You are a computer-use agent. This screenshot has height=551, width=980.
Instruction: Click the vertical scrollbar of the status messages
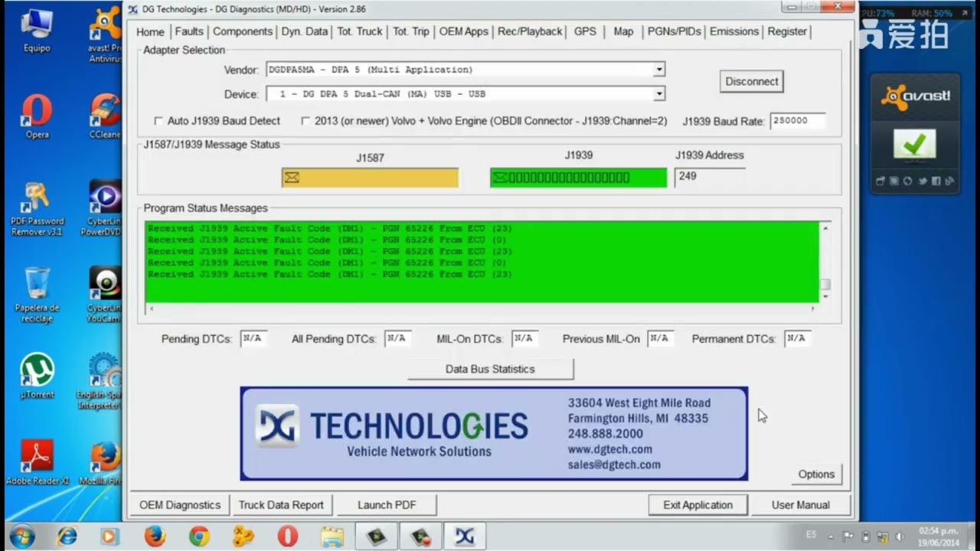click(825, 261)
